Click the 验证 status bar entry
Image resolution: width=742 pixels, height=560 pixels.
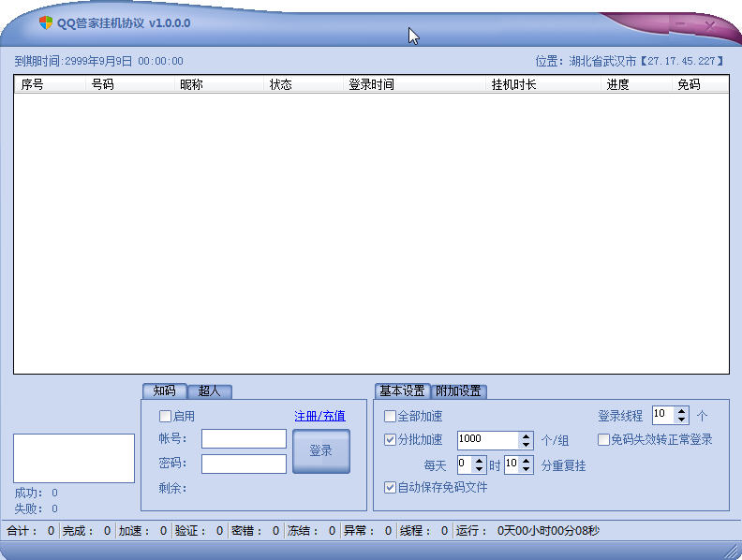coord(200,531)
